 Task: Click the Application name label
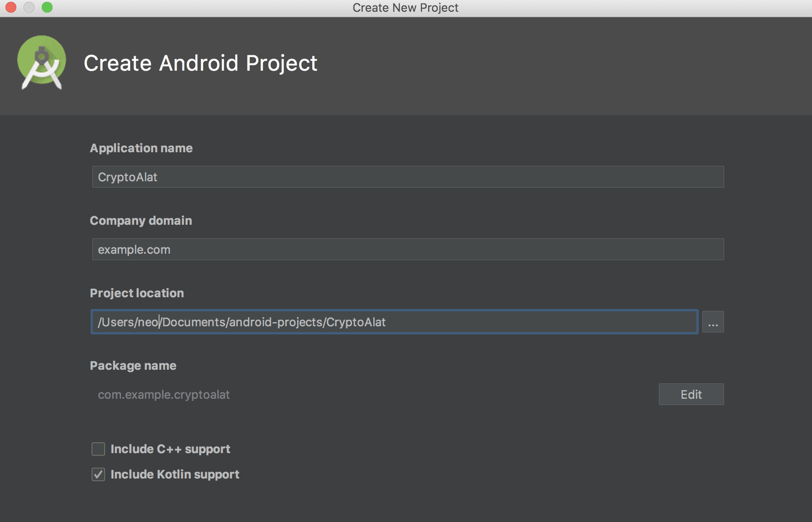pyautogui.click(x=141, y=148)
